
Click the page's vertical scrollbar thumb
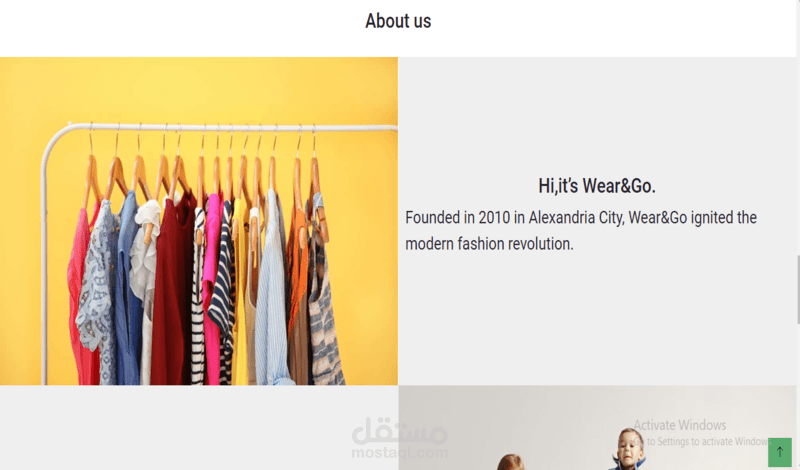[x=798, y=289]
